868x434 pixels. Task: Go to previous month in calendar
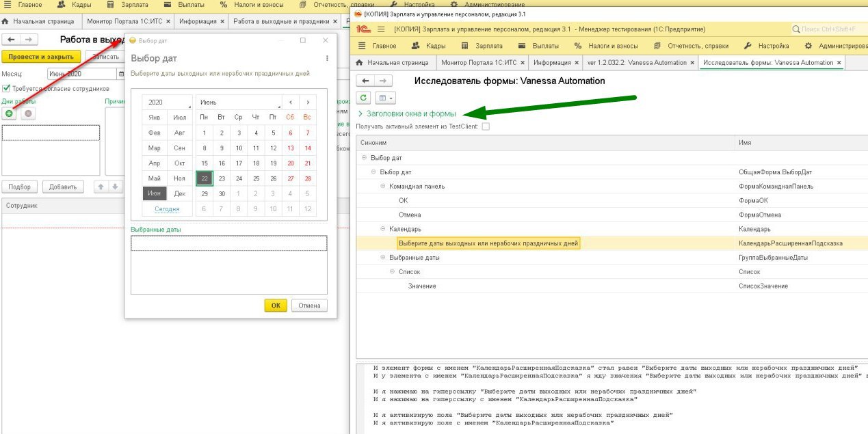click(291, 102)
